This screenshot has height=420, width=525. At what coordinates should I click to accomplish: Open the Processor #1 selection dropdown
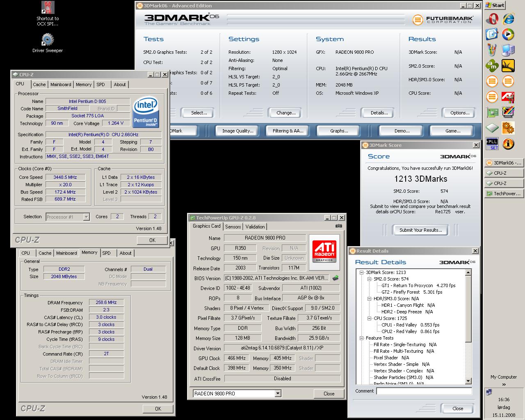86,217
